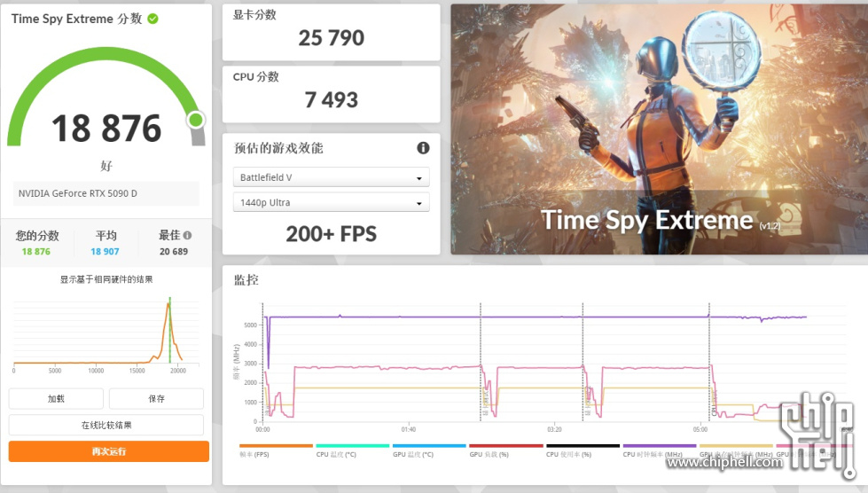868x493 pixels.
Task: Toggle the black CPU 使用率 legend swatch
Action: pos(583,445)
